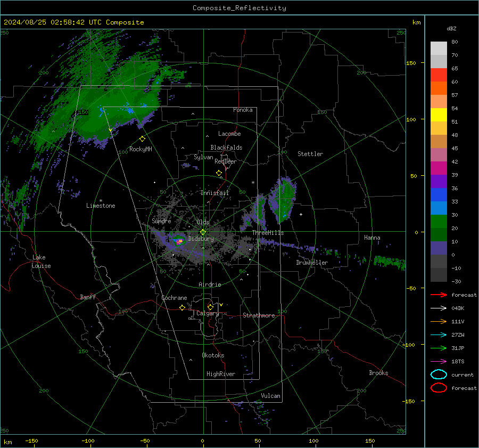Click the Sylvan map label
Viewport: 479px width, 448px height.
(203, 157)
